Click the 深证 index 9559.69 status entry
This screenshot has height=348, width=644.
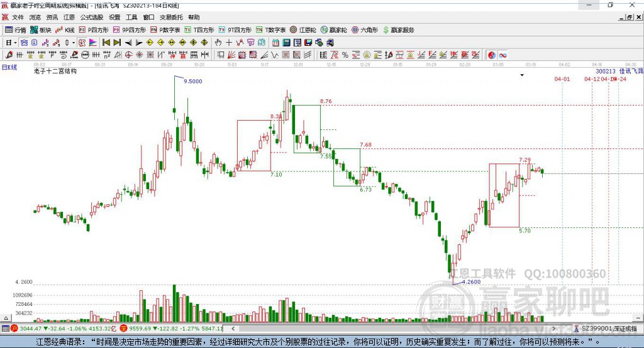pos(171,329)
